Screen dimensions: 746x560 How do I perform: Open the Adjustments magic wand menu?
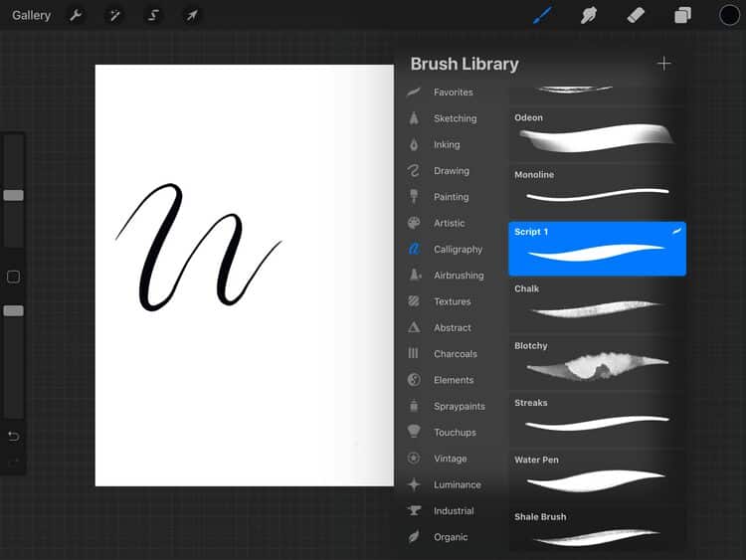[x=115, y=15]
